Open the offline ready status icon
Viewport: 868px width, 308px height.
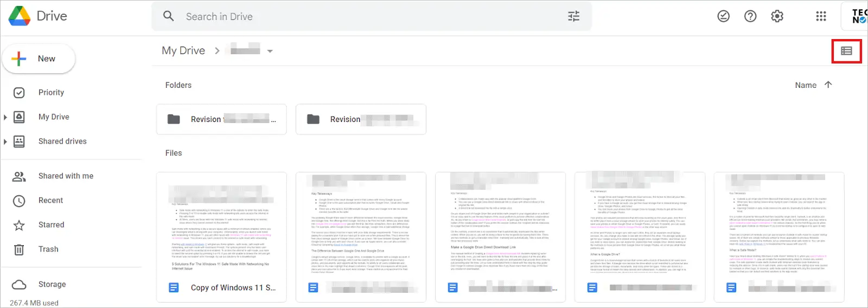click(723, 16)
